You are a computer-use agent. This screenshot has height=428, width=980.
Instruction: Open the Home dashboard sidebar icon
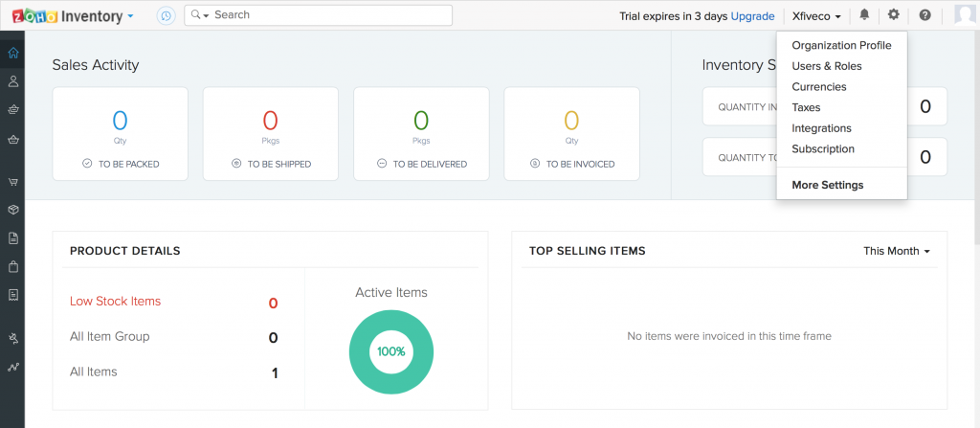[x=12, y=54]
